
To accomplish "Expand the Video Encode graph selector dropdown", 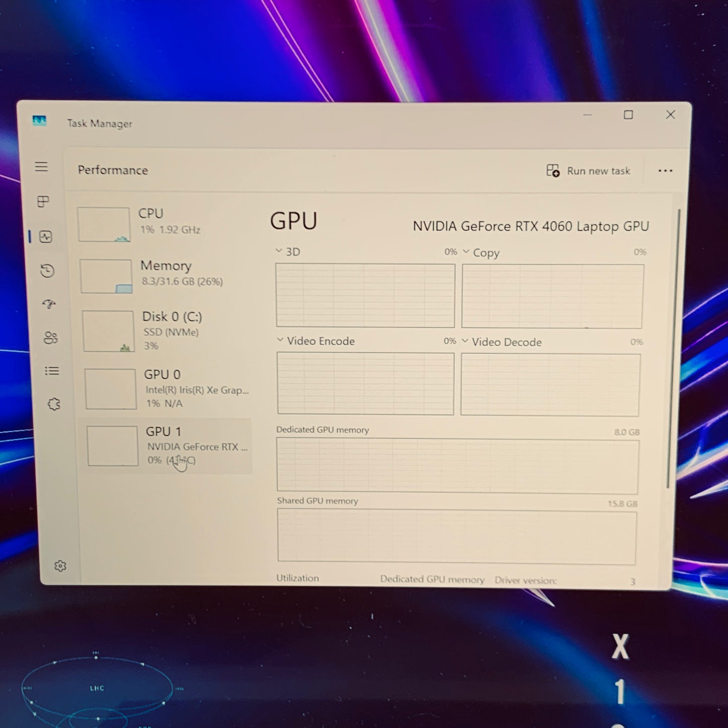I will 280,340.
